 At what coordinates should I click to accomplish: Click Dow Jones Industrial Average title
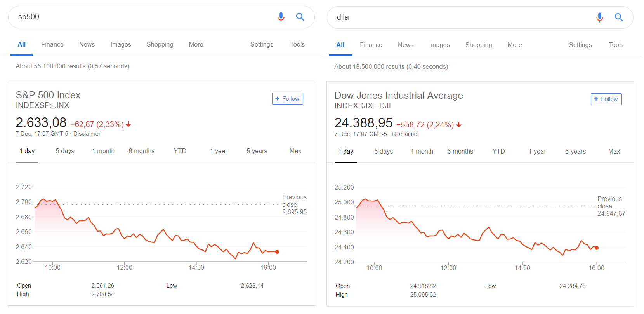tap(399, 96)
